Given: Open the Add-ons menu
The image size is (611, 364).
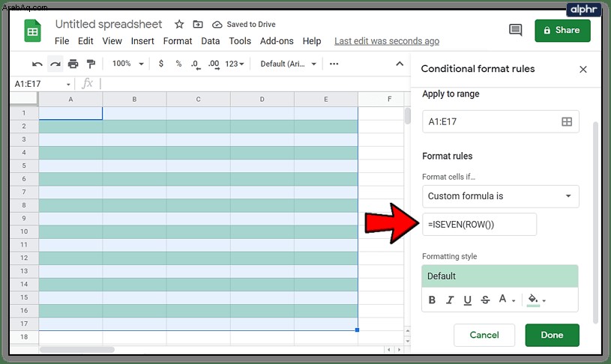Looking at the screenshot, I should click(277, 41).
